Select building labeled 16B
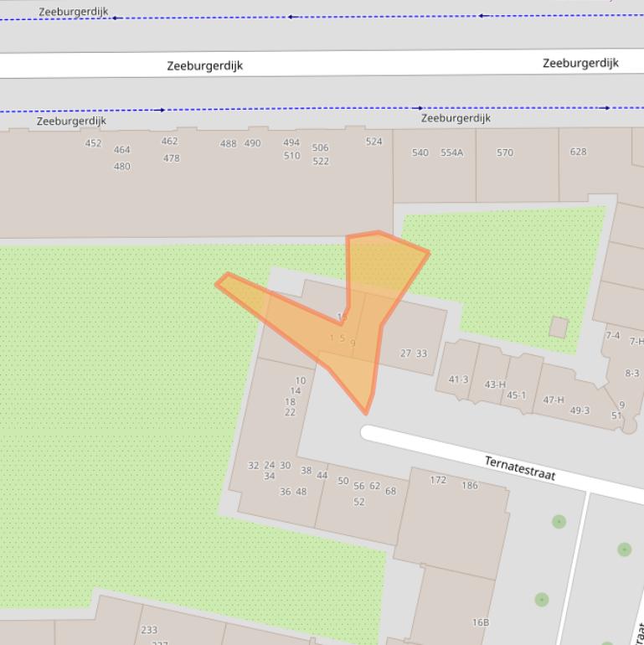Screen dimensions: 644x645 click(x=480, y=622)
